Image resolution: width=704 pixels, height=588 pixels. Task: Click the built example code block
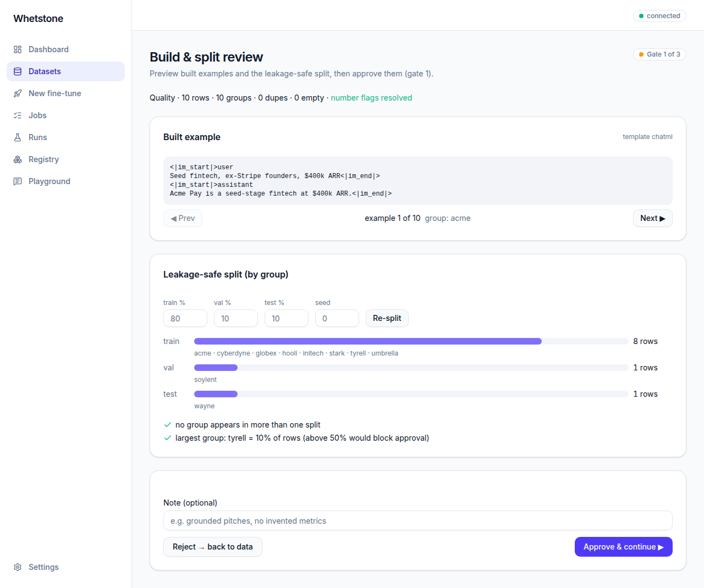click(x=418, y=181)
